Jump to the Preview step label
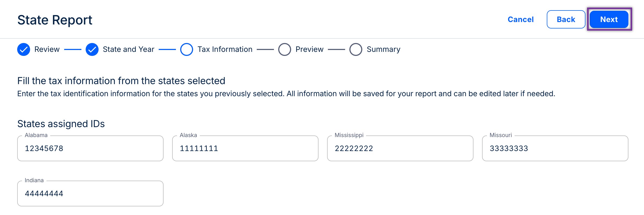The width and height of the screenshot is (644, 215). coord(309,49)
